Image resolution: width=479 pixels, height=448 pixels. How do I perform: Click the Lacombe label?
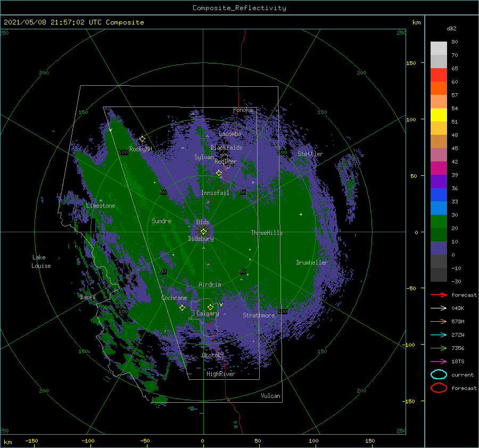230,134
